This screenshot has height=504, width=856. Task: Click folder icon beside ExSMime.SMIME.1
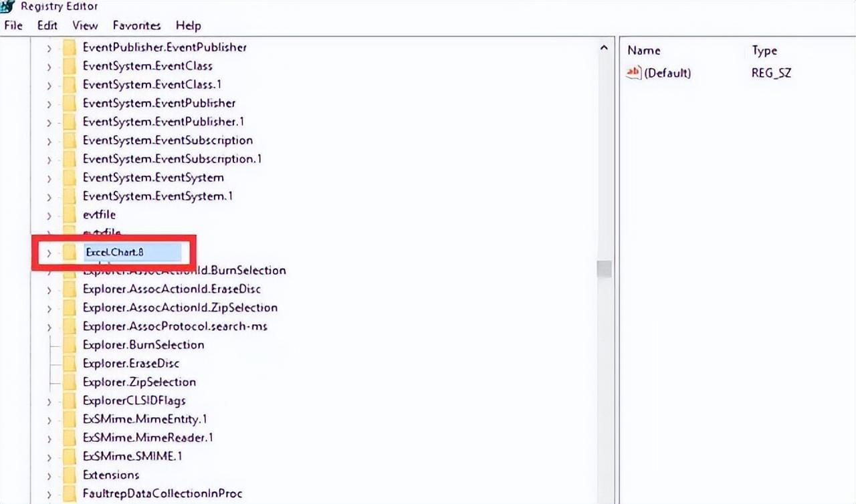pos(70,457)
